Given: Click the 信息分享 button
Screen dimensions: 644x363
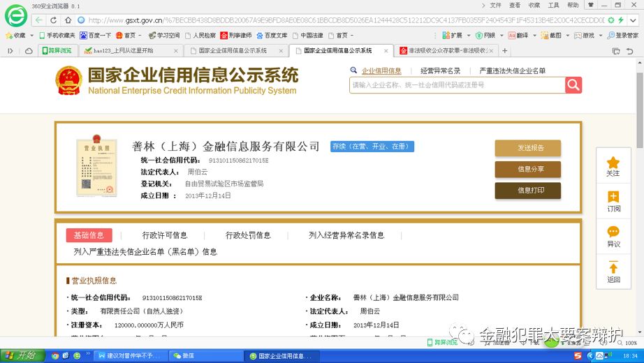Looking at the screenshot, I should pyautogui.click(x=528, y=169).
